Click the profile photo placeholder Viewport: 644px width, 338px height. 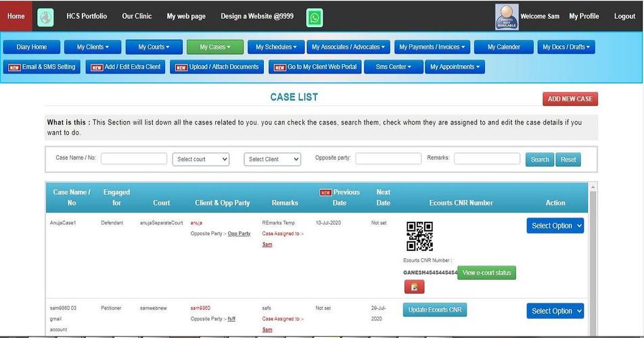click(506, 16)
